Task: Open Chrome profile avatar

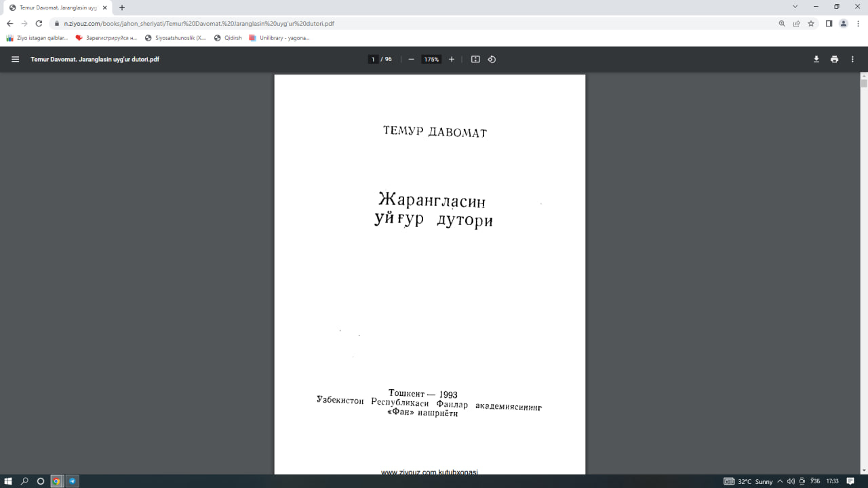Action: [x=844, y=23]
